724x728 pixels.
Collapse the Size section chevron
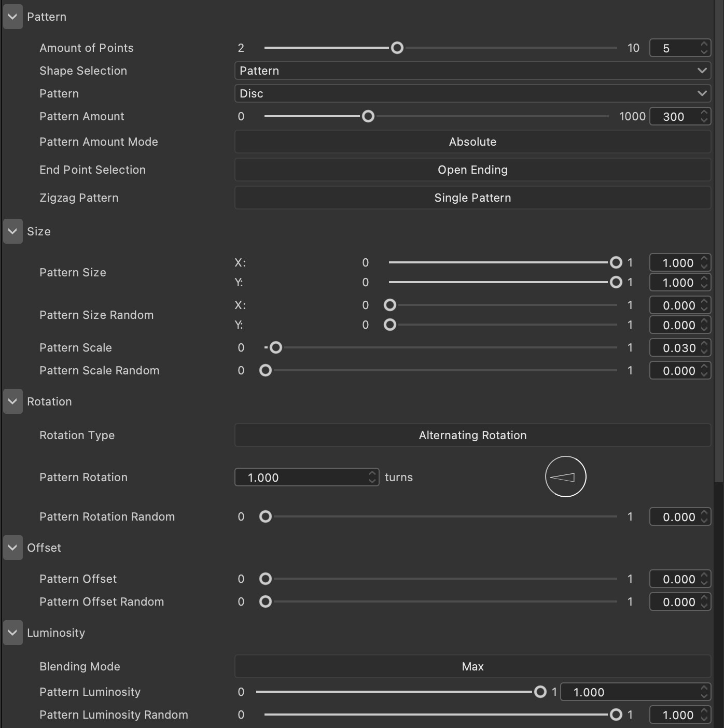tap(13, 231)
